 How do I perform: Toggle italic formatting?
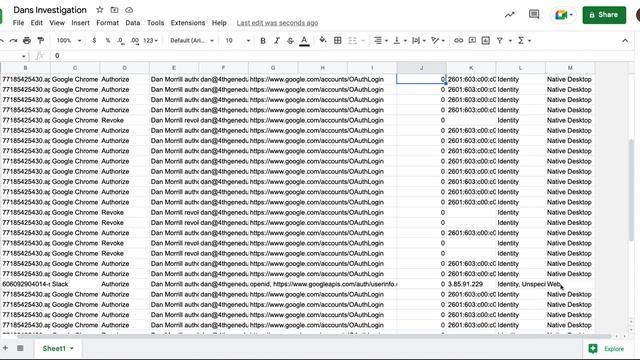click(x=277, y=40)
